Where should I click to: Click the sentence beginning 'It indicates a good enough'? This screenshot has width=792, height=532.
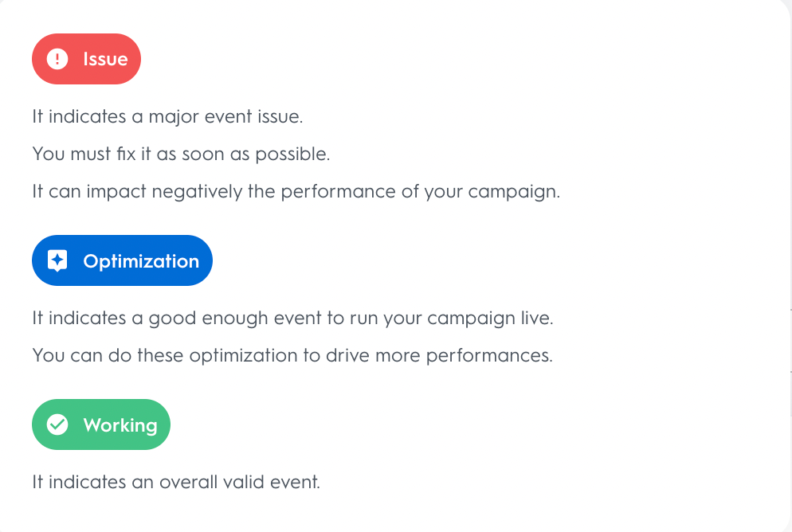[292, 318]
